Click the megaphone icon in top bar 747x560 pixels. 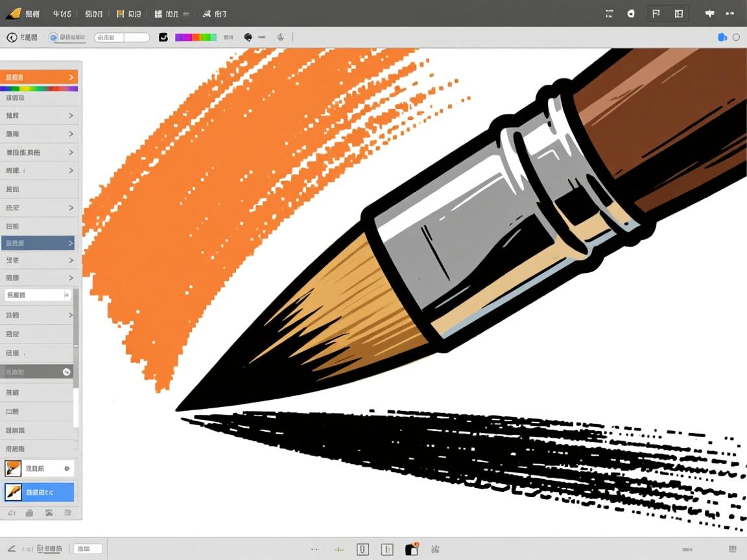pos(709,14)
